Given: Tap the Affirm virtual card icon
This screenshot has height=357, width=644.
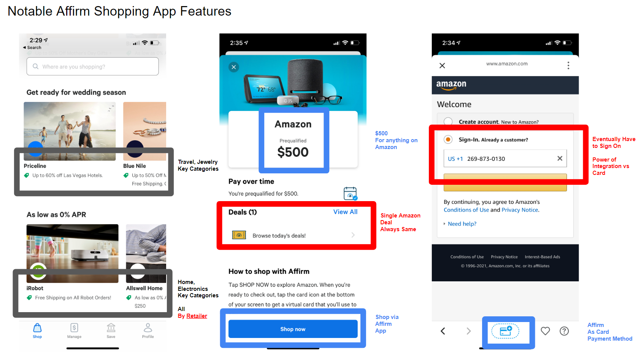Looking at the screenshot, I should pos(505,331).
